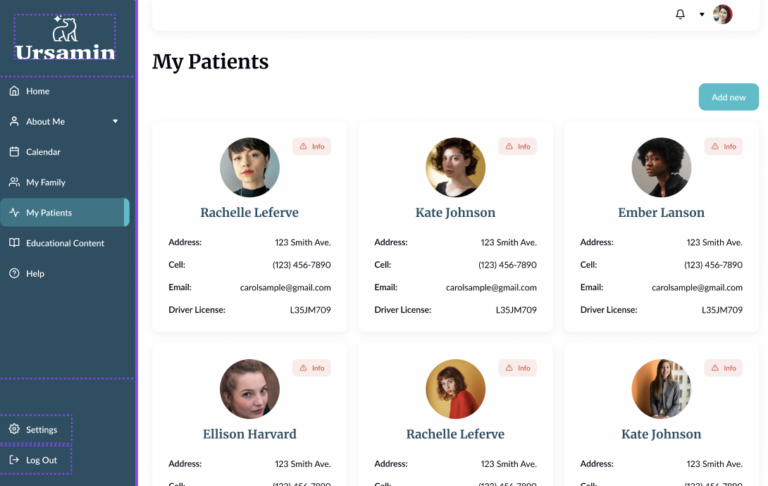Click Kate Johnson's name in top row
768x486 pixels.
pos(455,212)
